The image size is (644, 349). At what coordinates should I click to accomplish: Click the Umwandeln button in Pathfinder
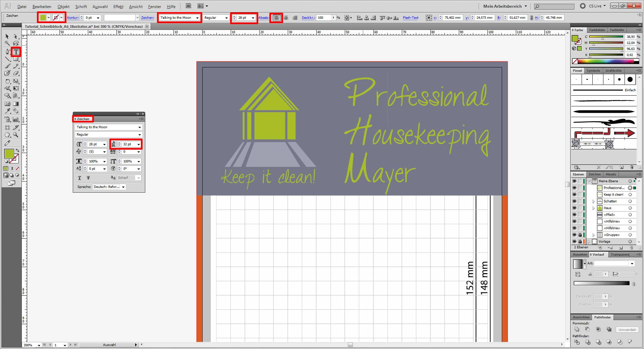(627, 330)
